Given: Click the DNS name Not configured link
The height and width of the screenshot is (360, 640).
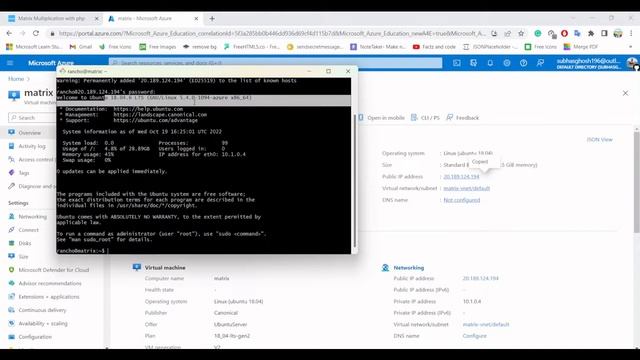Looking at the screenshot, I should (x=462, y=200).
